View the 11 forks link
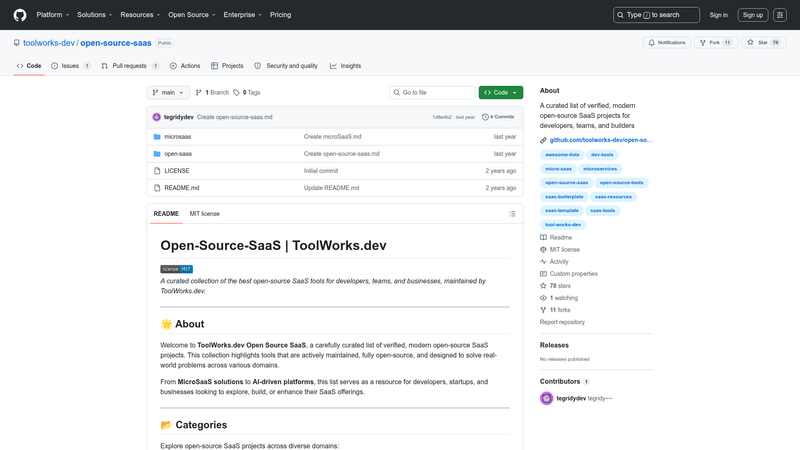 (555, 310)
